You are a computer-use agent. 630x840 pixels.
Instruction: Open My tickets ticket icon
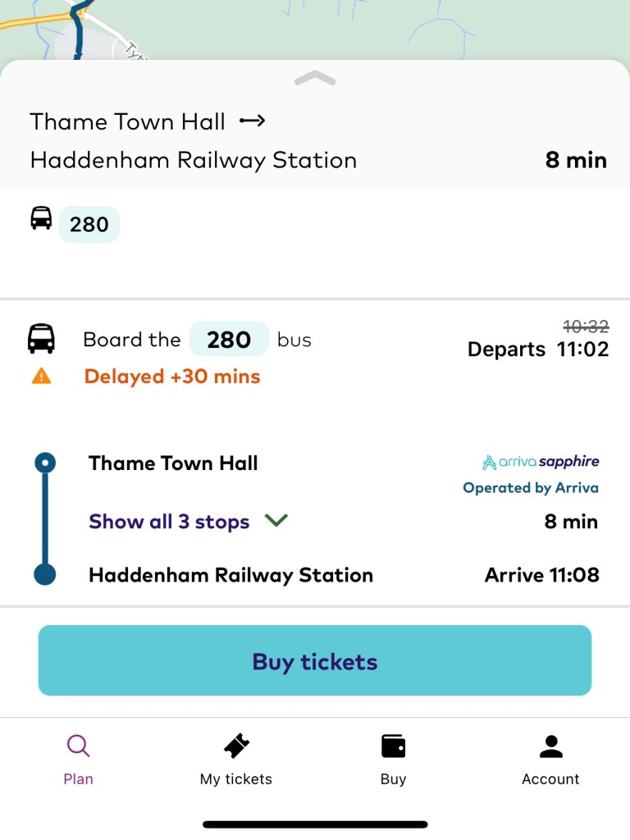coord(236,746)
